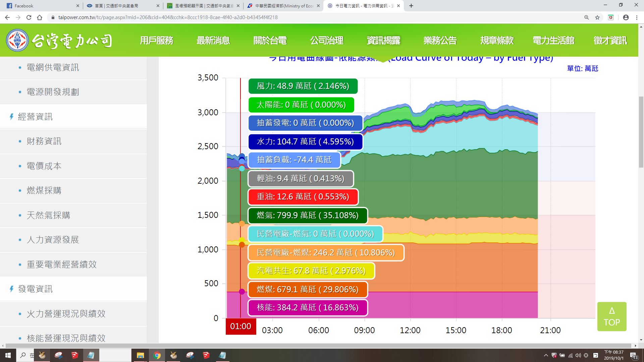Expand the 經營資訊 sidebar section
This screenshot has height=362, width=644.
point(73,117)
